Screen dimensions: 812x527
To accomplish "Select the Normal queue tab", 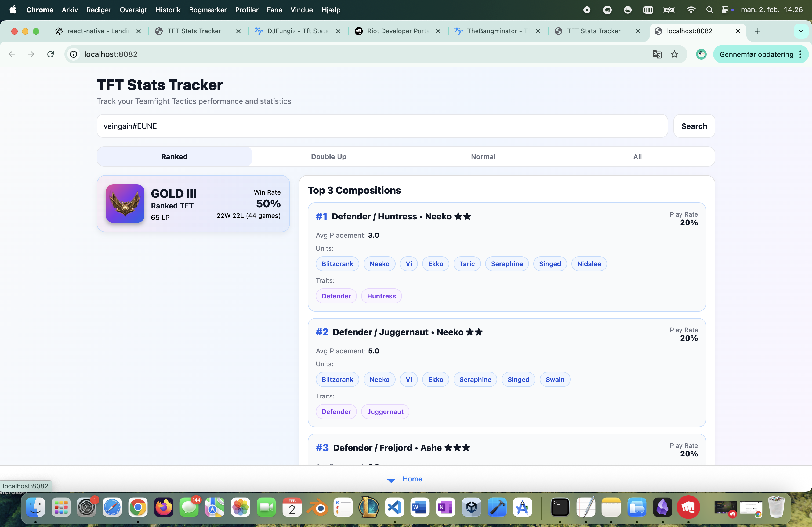I will (483, 156).
